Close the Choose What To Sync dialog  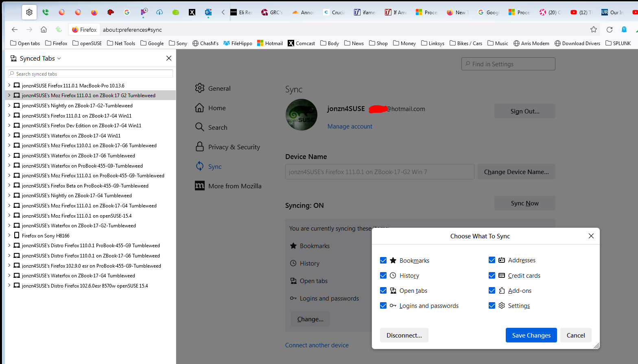(591, 236)
